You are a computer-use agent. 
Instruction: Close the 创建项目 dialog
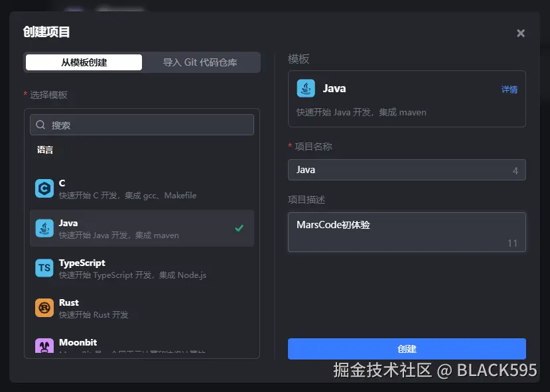[521, 33]
